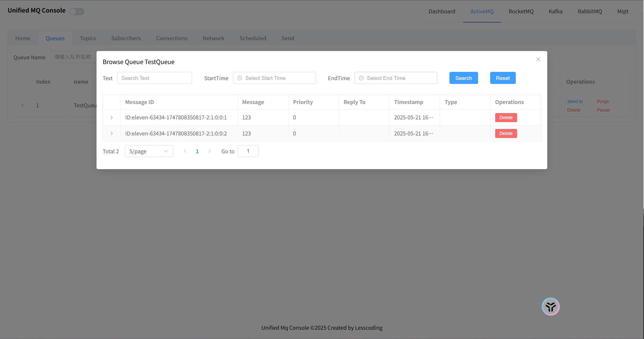The height and width of the screenshot is (339, 644).
Task: Click the clock icon in EndTime field
Action: coord(361,78)
